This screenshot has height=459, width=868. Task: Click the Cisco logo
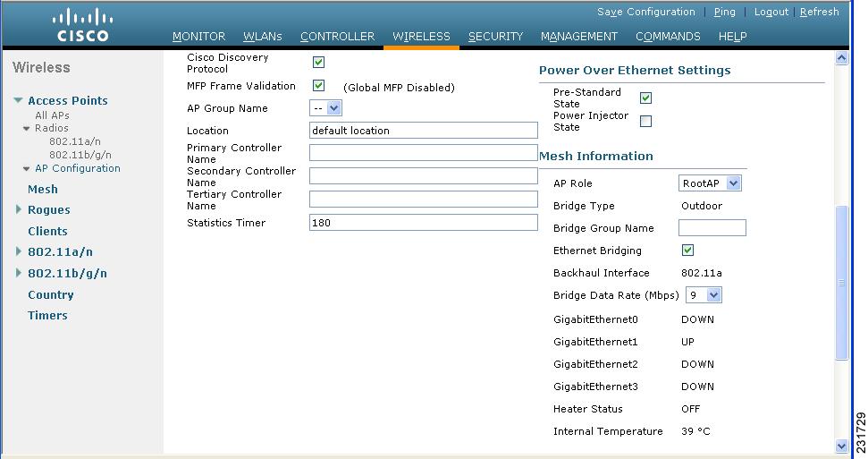point(82,25)
